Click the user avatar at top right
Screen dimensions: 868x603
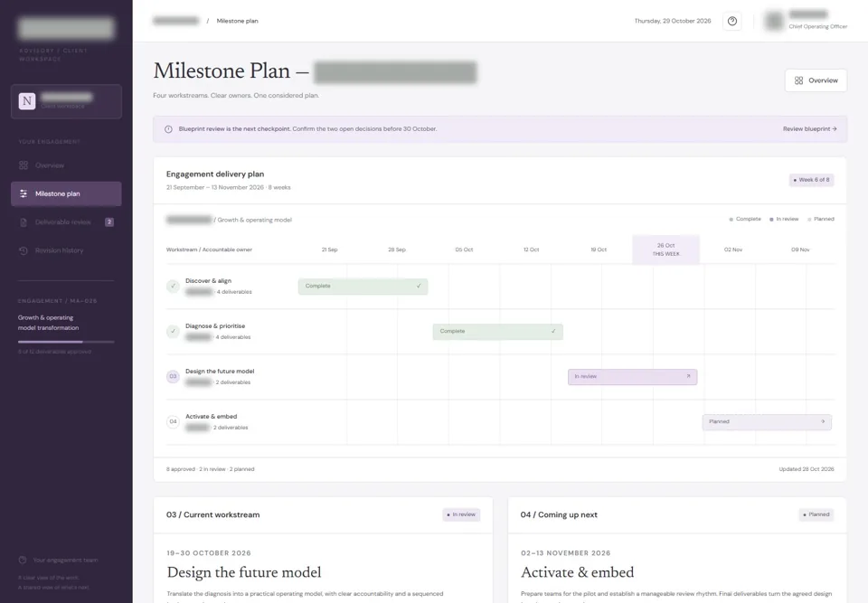[774, 21]
